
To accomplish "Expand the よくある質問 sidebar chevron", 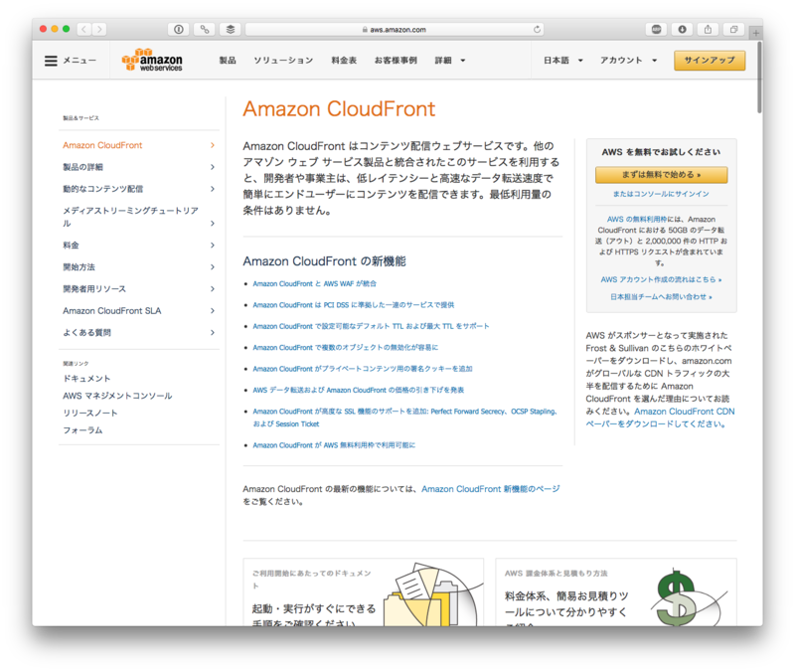I will [x=213, y=332].
